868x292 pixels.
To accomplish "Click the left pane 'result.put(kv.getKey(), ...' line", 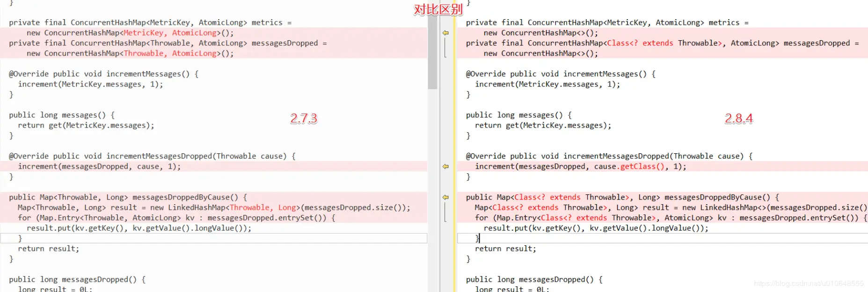I will tap(139, 228).
